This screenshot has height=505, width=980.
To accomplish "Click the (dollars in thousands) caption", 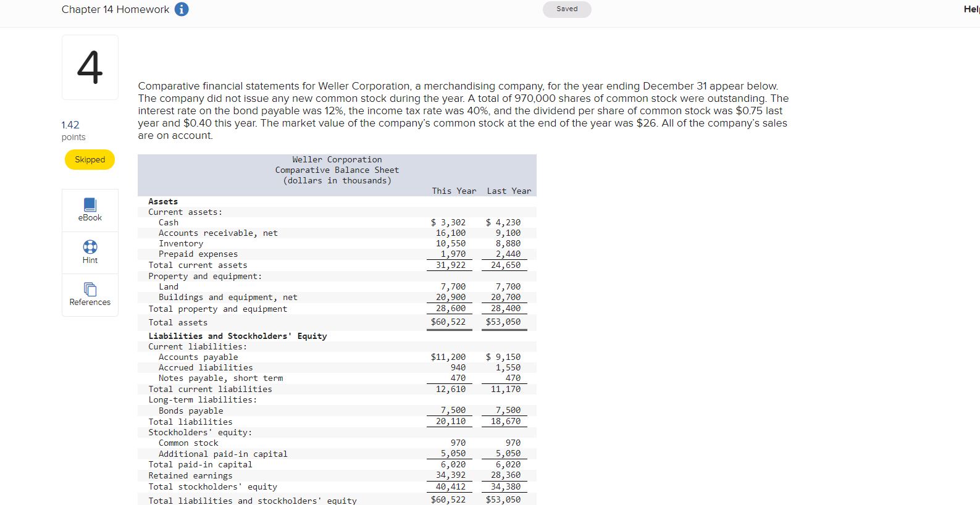I will click(337, 180).
